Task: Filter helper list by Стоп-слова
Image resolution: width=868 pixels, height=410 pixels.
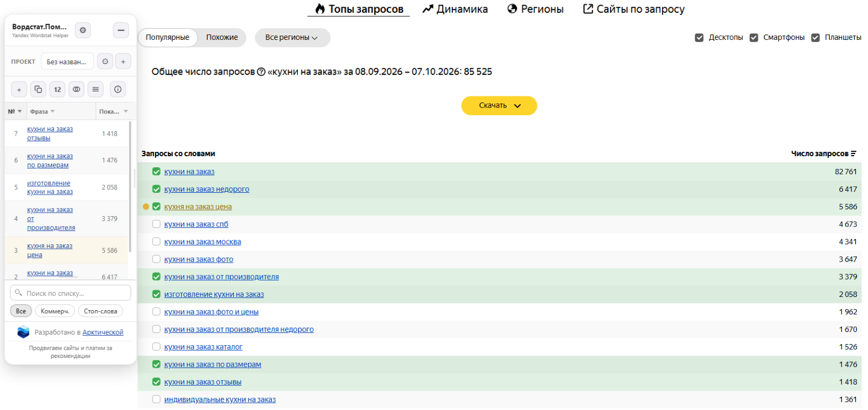Action: pos(100,311)
